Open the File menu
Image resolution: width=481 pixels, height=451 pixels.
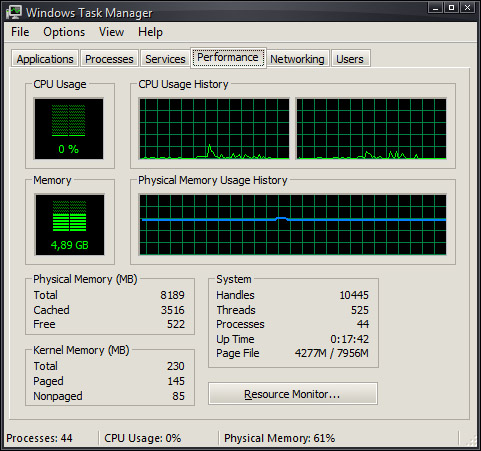[20, 32]
